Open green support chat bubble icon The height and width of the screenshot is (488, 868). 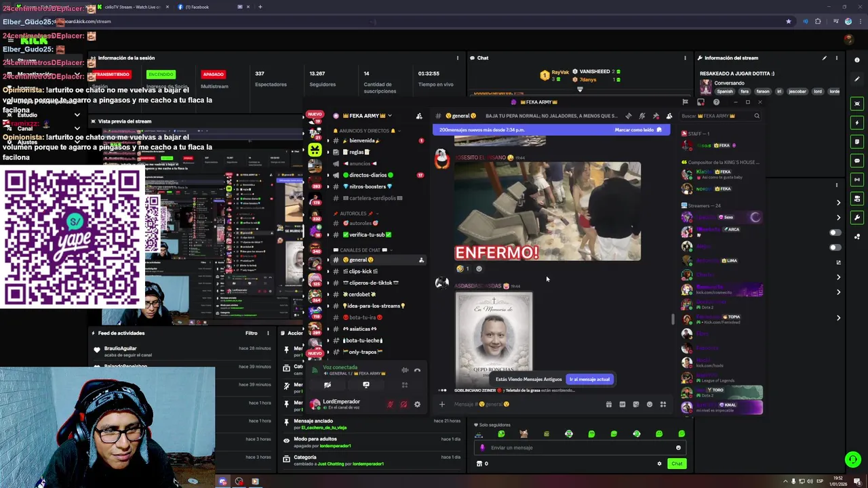853,460
